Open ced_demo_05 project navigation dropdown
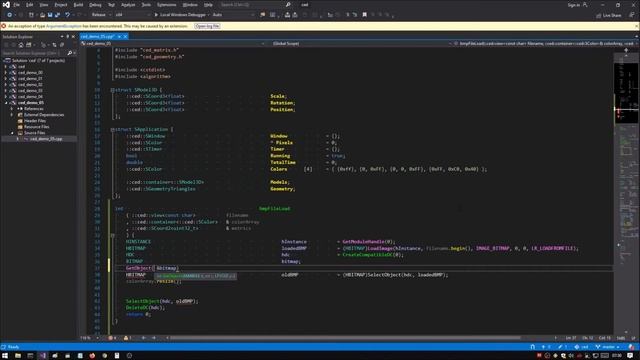 pyautogui.click(x=172, y=43)
